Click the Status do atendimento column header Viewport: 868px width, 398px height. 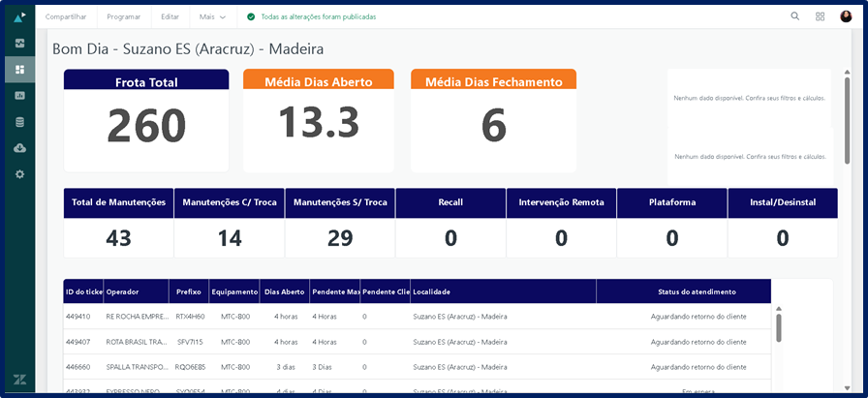pyautogui.click(x=683, y=291)
